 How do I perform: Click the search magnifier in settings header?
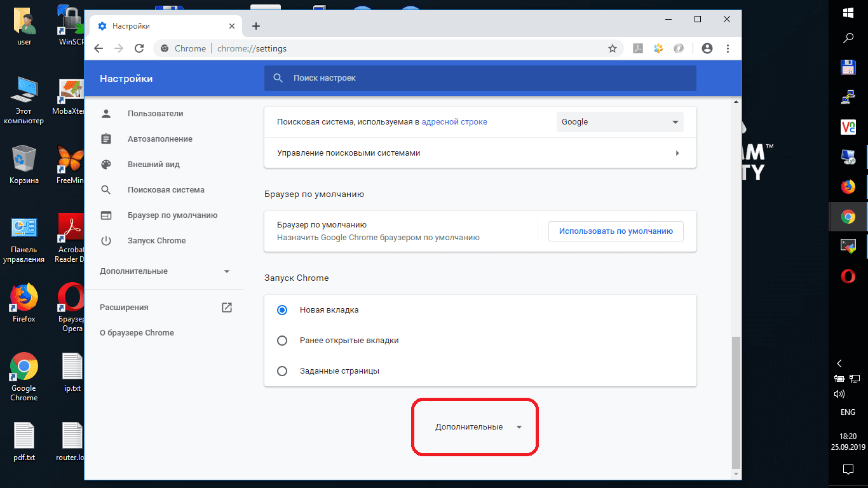(x=278, y=78)
